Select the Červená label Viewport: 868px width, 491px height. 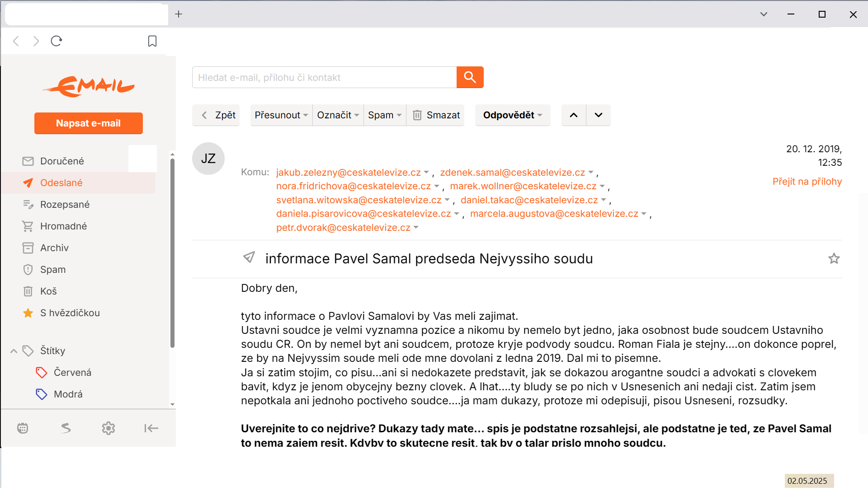[x=72, y=372]
